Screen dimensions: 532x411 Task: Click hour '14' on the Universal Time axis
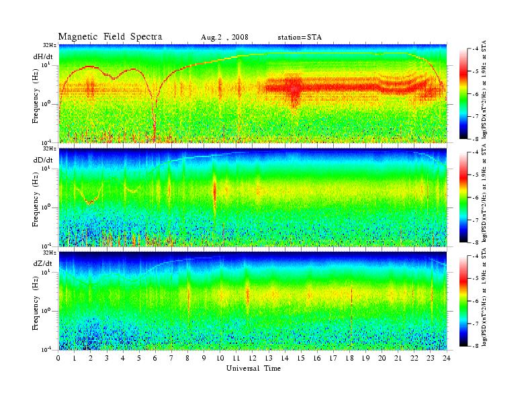pyautogui.click(x=285, y=358)
